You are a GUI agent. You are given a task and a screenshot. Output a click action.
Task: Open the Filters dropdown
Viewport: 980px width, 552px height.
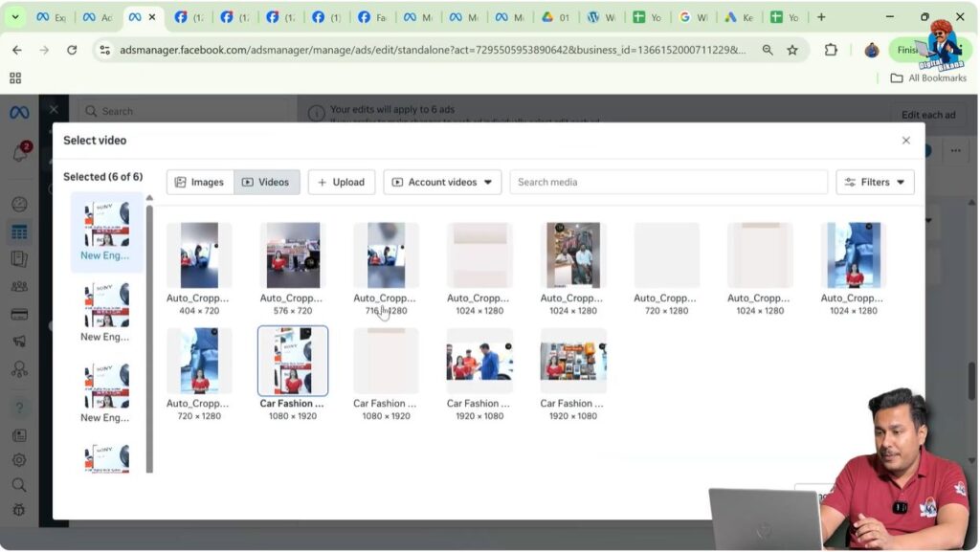pos(874,182)
